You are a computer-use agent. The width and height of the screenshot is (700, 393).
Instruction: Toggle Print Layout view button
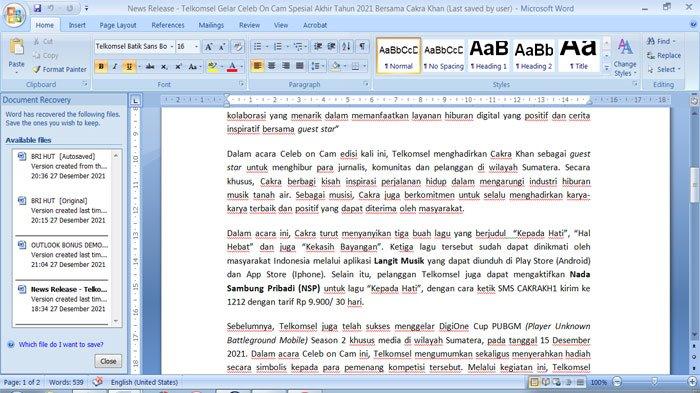point(534,382)
